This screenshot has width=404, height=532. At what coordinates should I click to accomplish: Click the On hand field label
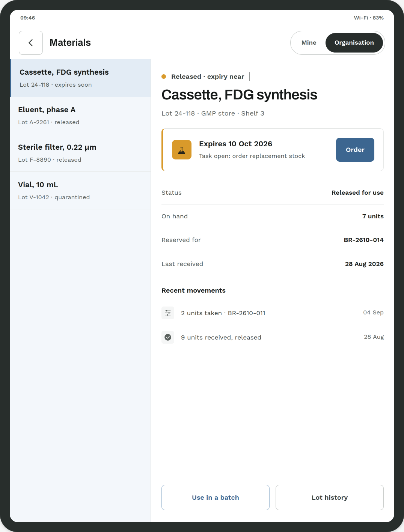[x=175, y=216]
